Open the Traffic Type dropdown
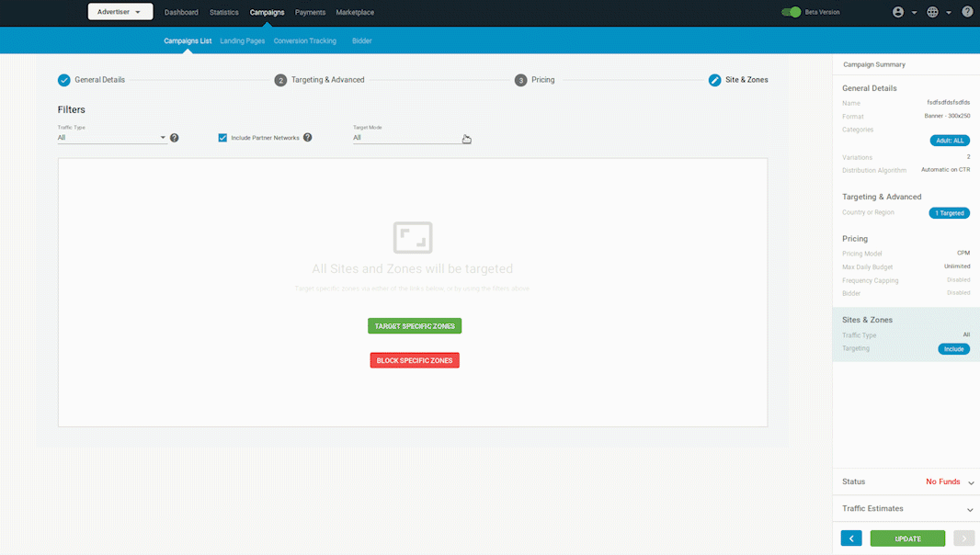980x555 pixels. pyautogui.click(x=111, y=138)
